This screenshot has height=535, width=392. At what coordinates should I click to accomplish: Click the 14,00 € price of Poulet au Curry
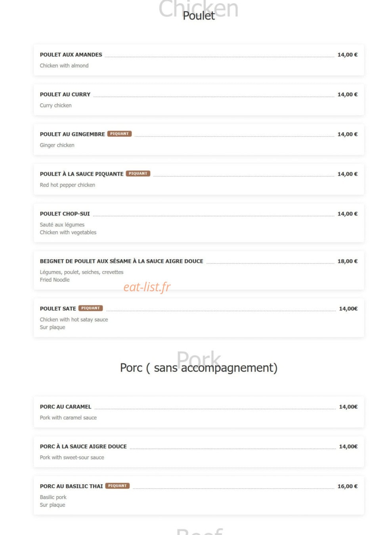tap(347, 94)
